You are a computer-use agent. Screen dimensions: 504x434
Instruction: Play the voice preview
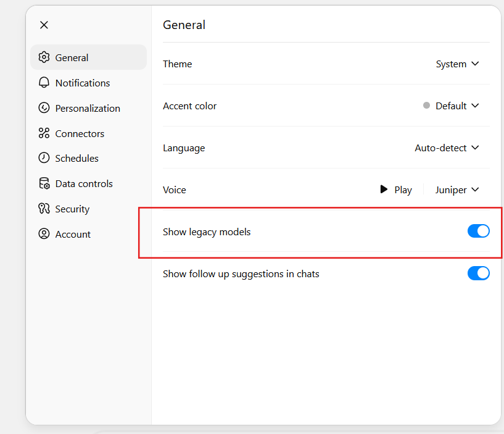pyautogui.click(x=396, y=190)
